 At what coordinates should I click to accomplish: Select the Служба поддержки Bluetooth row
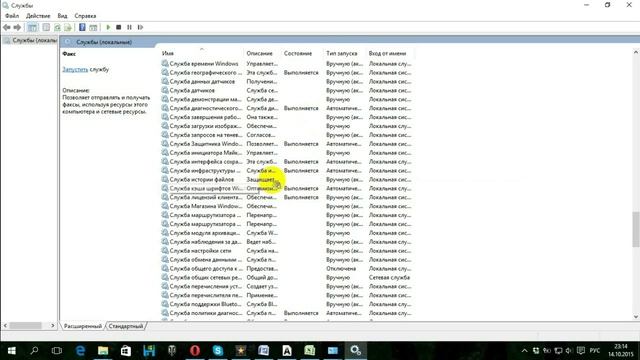click(x=287, y=304)
